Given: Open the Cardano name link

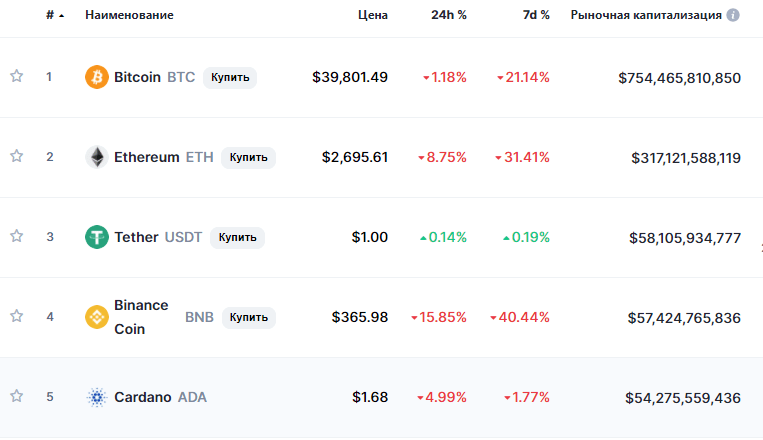Looking at the screenshot, I should click(143, 397).
